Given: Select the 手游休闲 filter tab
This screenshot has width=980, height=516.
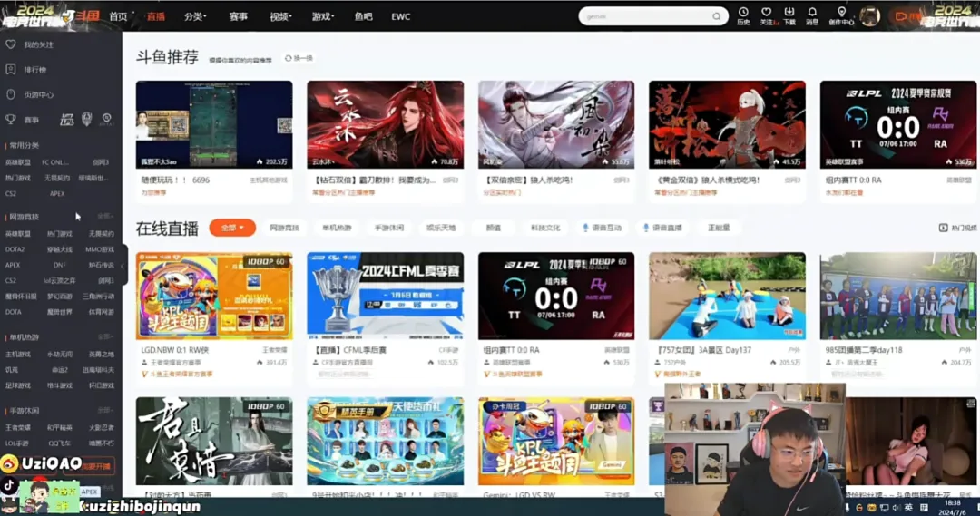Looking at the screenshot, I should click(x=388, y=228).
